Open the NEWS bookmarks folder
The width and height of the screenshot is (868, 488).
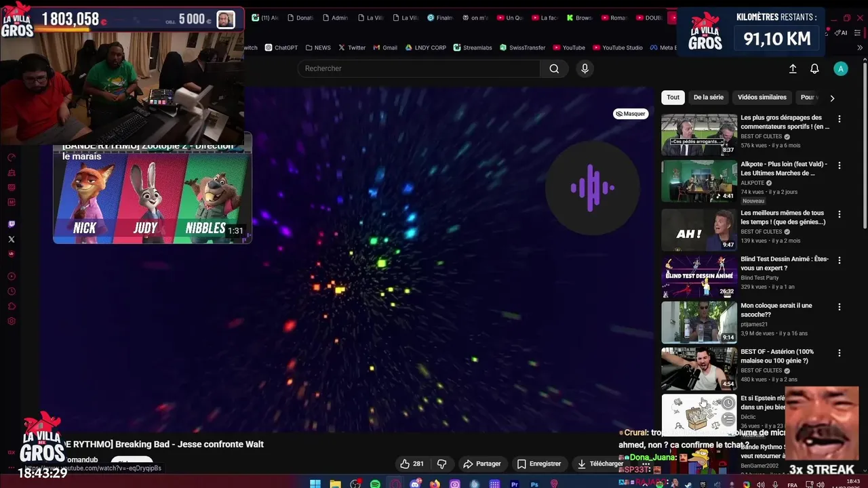(x=318, y=47)
